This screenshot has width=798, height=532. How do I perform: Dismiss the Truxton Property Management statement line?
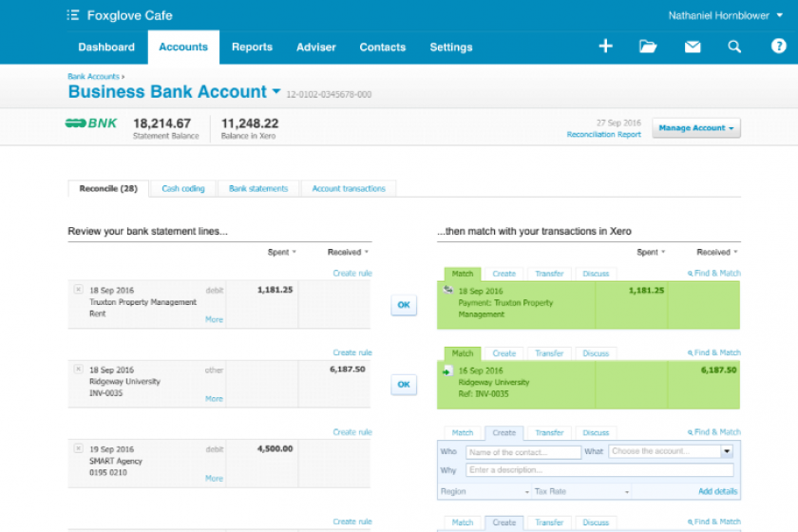78,289
